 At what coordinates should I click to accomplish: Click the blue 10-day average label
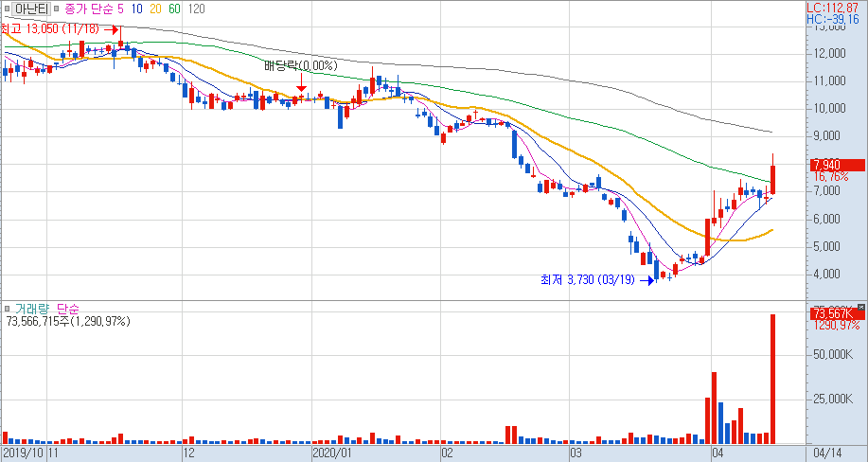pyautogui.click(x=136, y=9)
